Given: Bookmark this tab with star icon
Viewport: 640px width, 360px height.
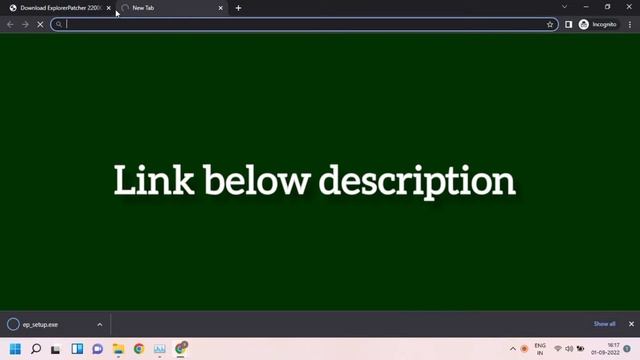Looking at the screenshot, I should pyautogui.click(x=550, y=24).
